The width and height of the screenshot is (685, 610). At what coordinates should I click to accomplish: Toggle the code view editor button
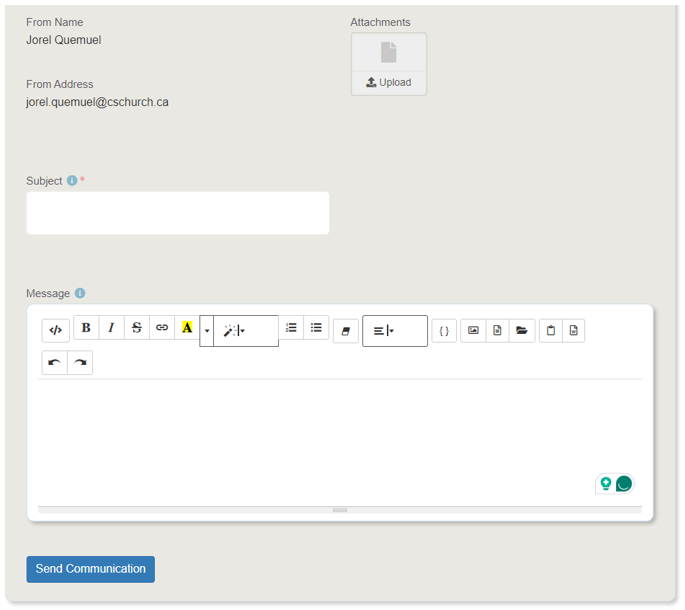point(56,330)
